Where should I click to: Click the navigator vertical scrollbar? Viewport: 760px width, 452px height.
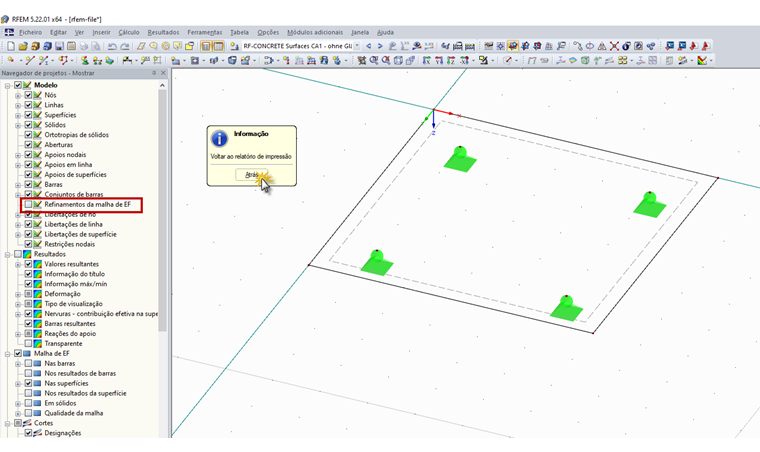tap(162, 210)
